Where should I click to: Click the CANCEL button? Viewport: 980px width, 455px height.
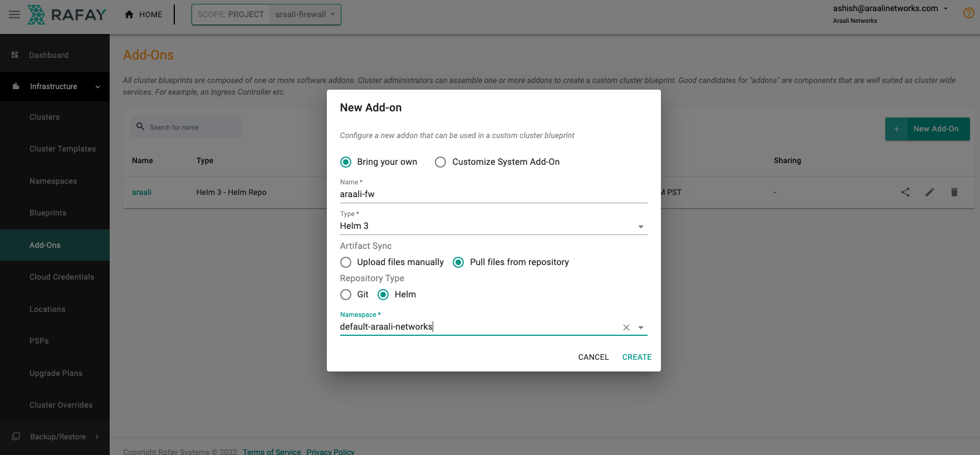[594, 357]
